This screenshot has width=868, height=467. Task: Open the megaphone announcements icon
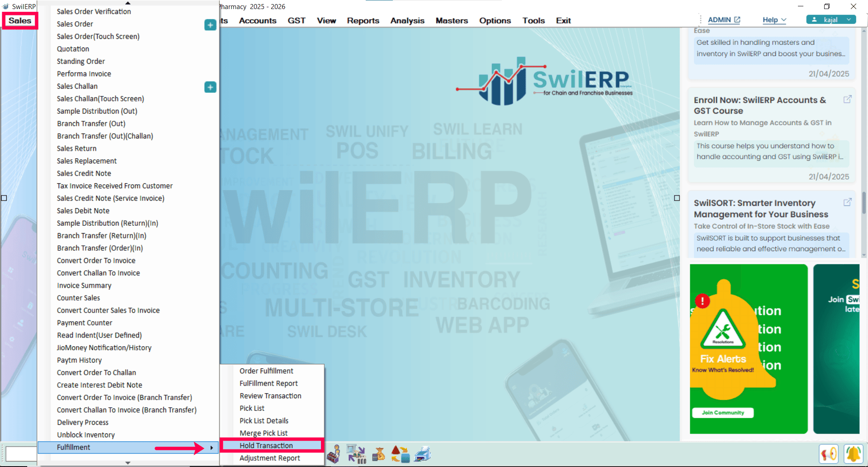pyautogui.click(x=829, y=454)
